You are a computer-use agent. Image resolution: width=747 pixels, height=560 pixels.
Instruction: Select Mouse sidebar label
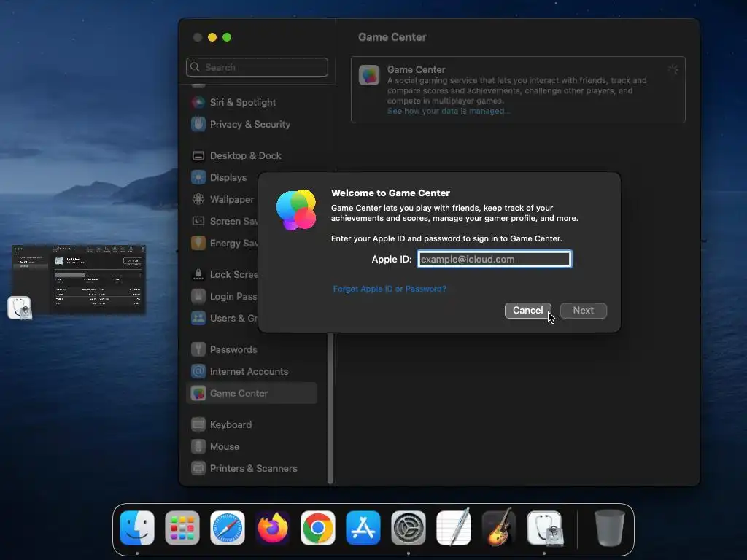click(x=225, y=447)
